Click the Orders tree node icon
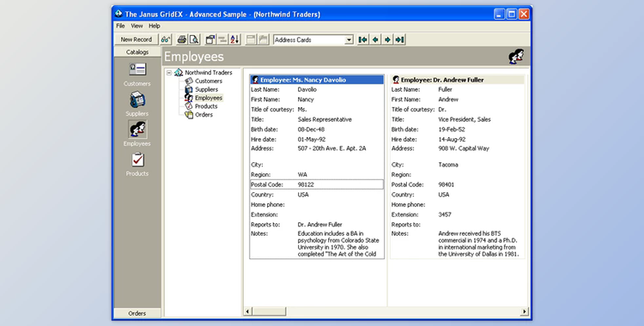 [x=189, y=115]
